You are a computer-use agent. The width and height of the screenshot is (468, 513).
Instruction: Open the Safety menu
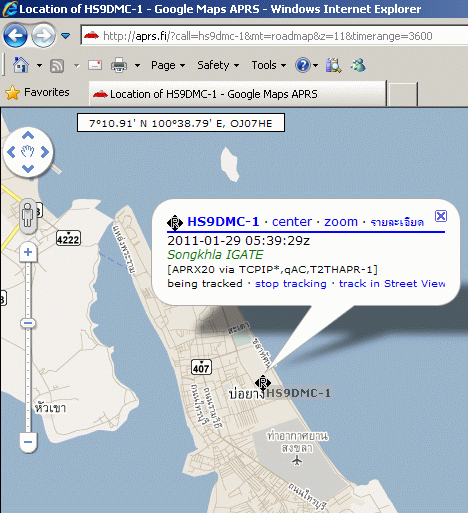(218, 65)
